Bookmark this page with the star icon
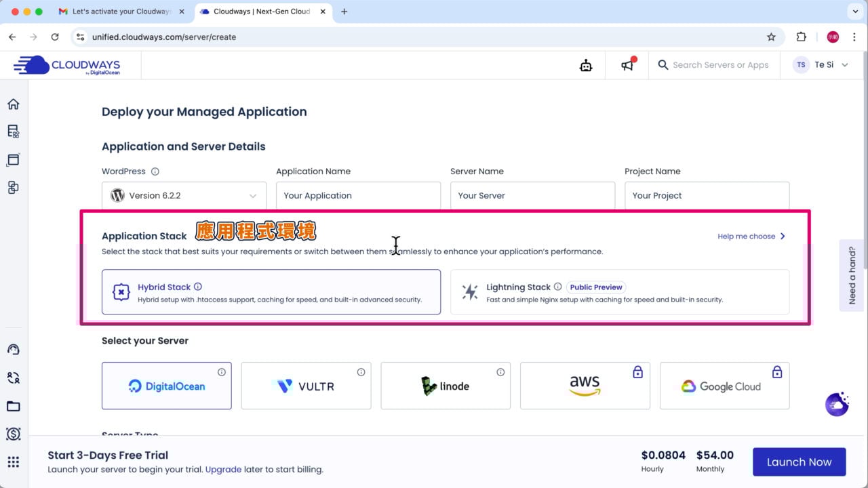Screen dimensions: 868x488 (771, 37)
